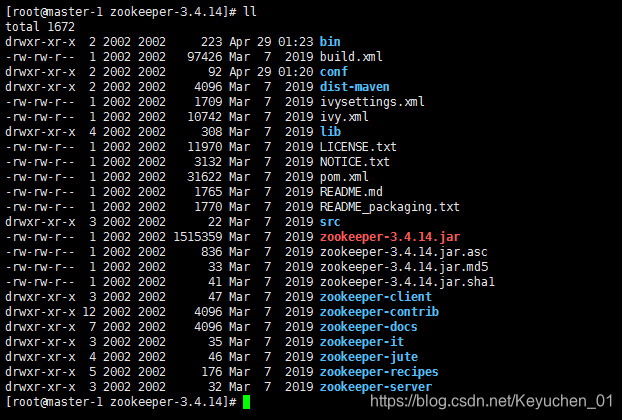Select the file size 97426
Screen dimensions: 622x420
click(x=205, y=57)
